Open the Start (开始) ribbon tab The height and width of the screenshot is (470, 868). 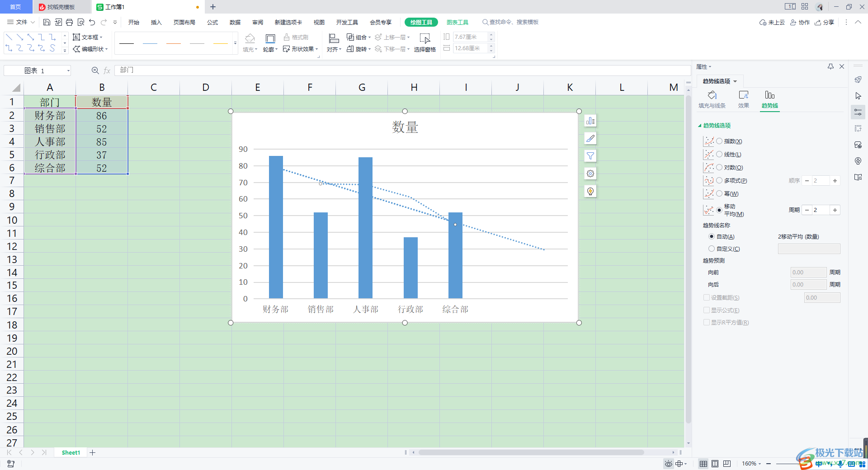pyautogui.click(x=134, y=22)
